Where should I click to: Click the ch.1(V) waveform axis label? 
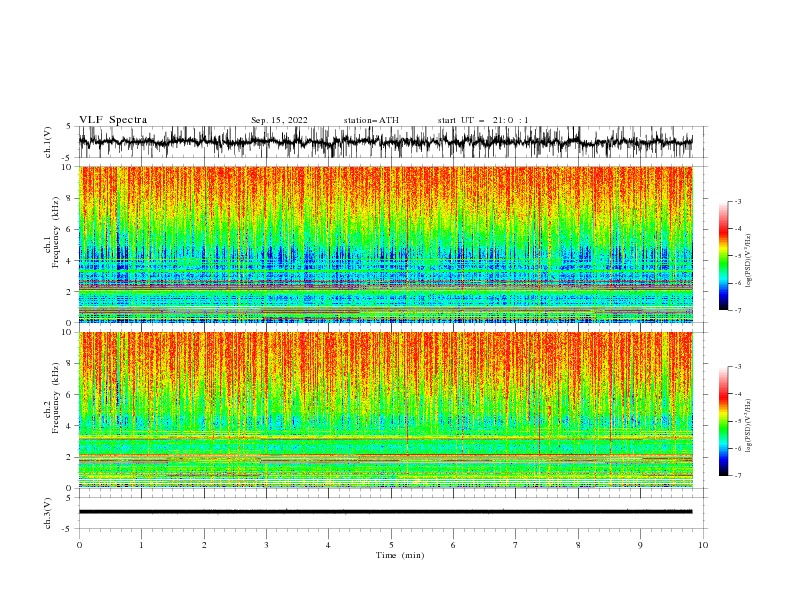point(48,142)
